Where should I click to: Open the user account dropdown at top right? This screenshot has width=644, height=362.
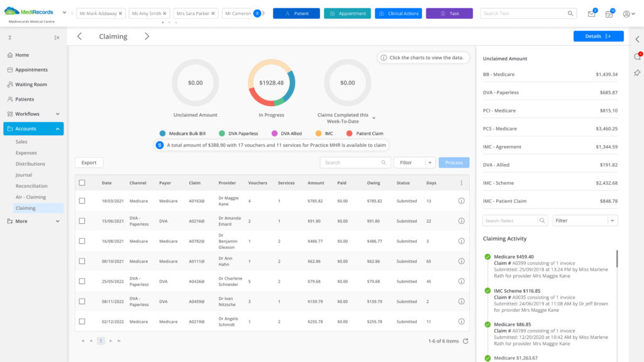[x=626, y=14]
